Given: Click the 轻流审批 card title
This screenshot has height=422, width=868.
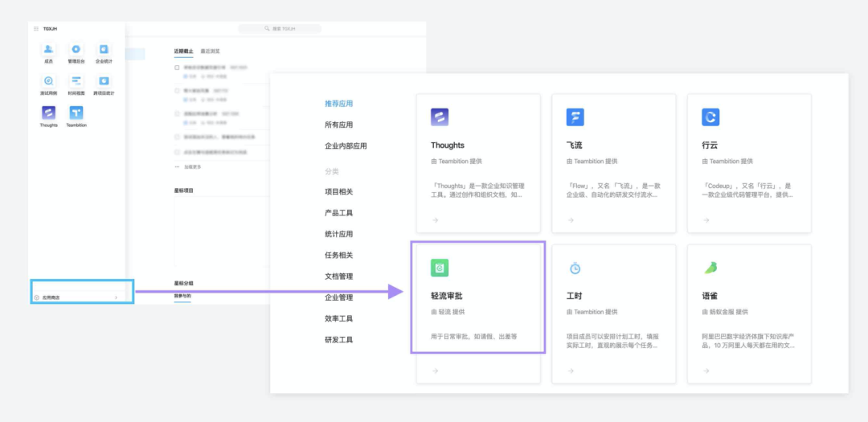Looking at the screenshot, I should tap(446, 297).
